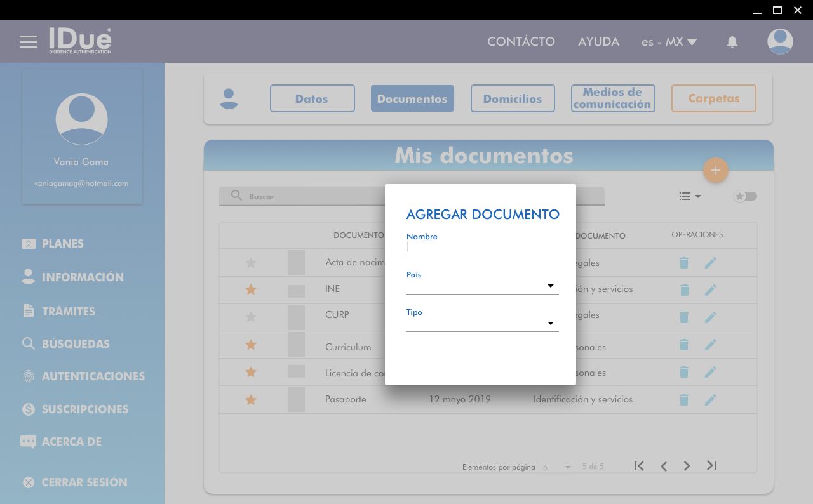Edit the INE document with pencil icon
Viewport: 813px width, 504px height.
710,289
